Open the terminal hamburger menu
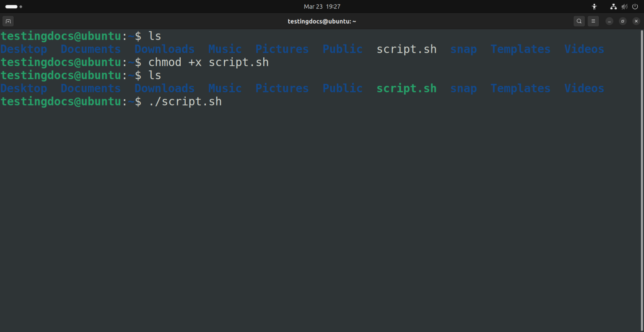 pyautogui.click(x=593, y=21)
